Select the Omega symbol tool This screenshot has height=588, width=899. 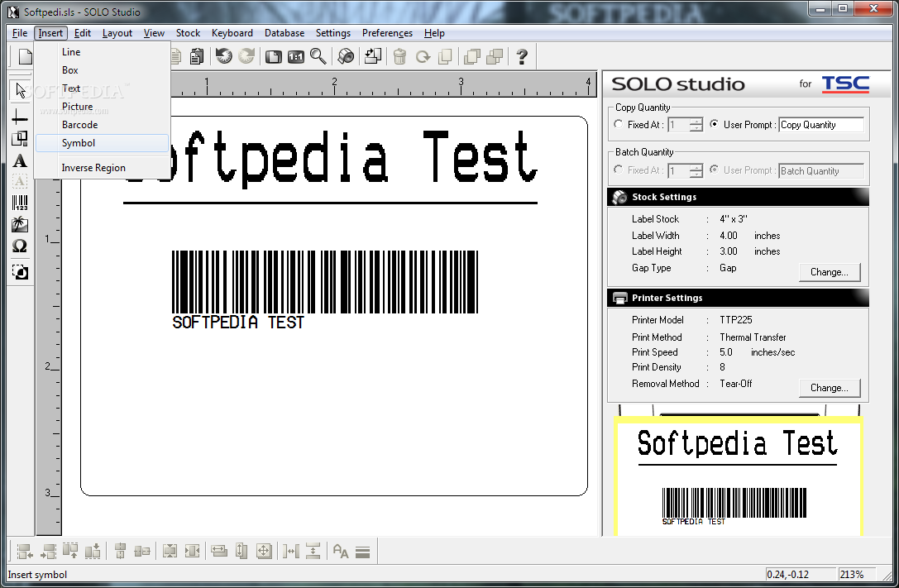click(x=20, y=246)
